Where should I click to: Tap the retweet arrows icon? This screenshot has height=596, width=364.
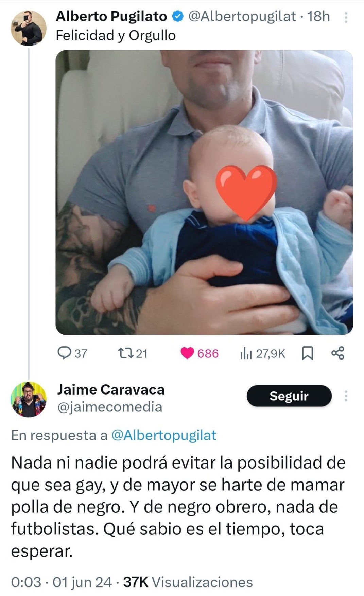point(125,353)
